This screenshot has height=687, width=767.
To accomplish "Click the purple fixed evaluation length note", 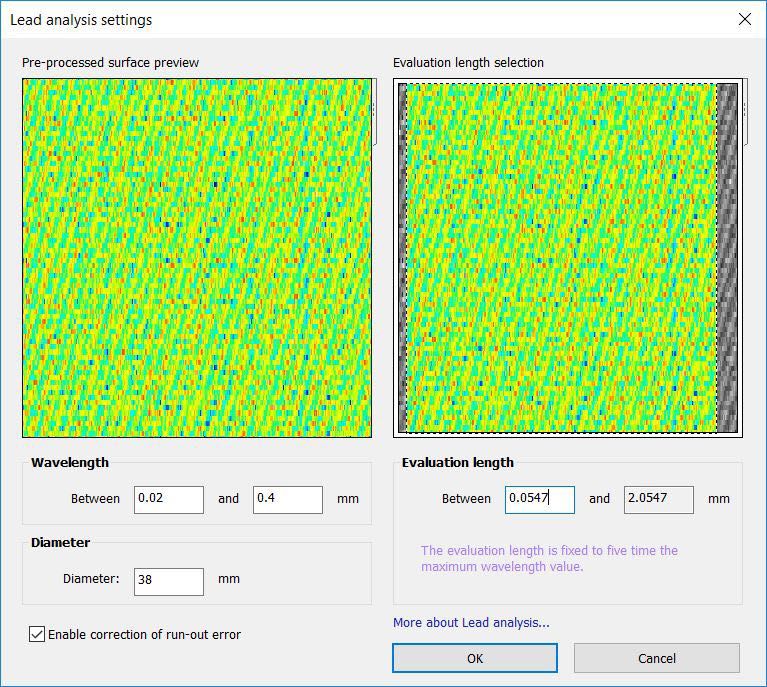I will coord(549,558).
